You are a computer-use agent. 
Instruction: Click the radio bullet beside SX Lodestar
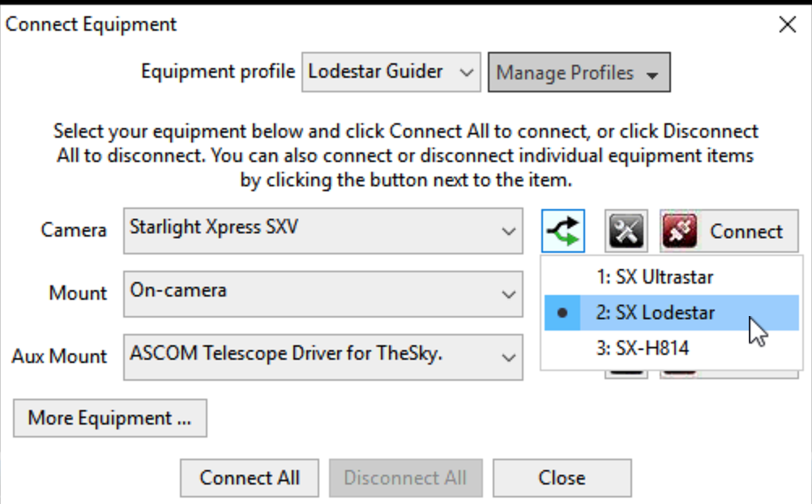[x=562, y=313]
